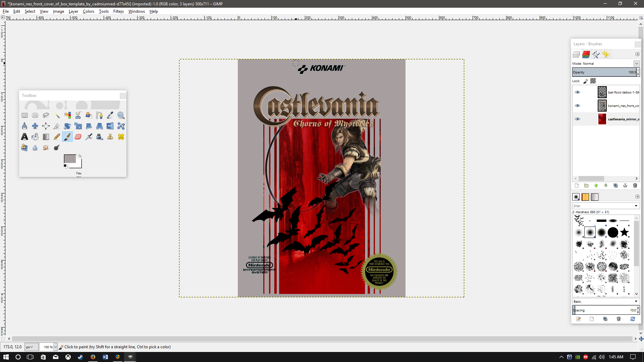This screenshot has width=644, height=362.
Task: Create a new layer
Action: point(577,186)
